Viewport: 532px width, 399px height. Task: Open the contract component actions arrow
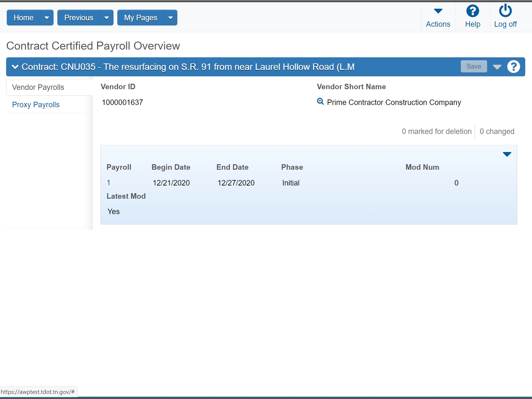497,67
